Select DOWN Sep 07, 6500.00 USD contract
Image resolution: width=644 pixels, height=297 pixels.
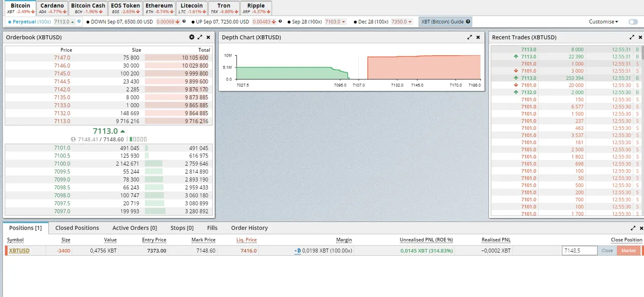click(x=119, y=22)
